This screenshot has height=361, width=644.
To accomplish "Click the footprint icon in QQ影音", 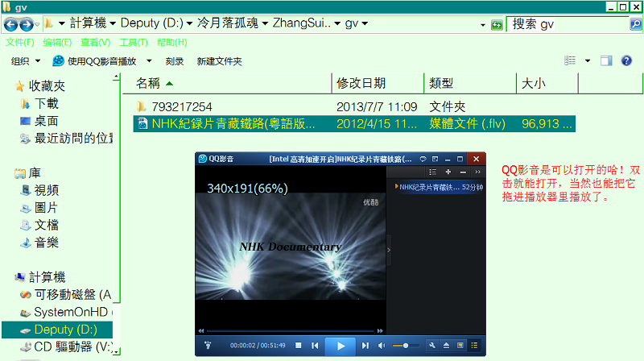I will coord(208,346).
